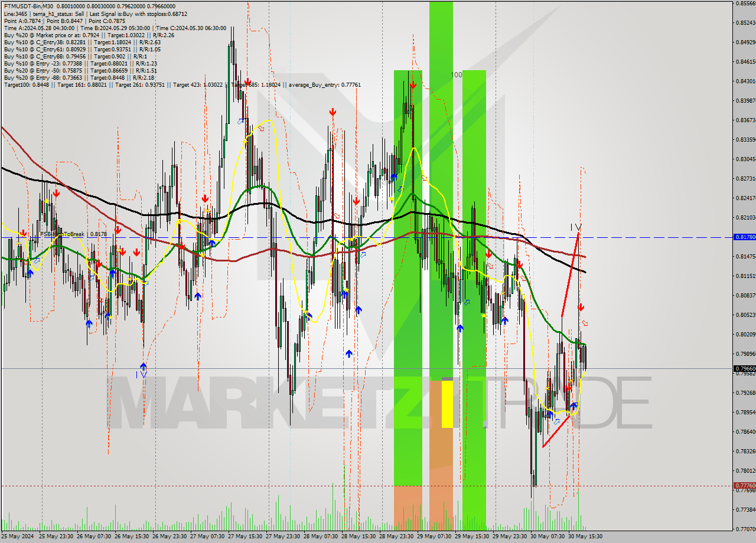This screenshot has width=756, height=543.
Task: Click the 0.77384 price axis label
Action: [x=745, y=510]
